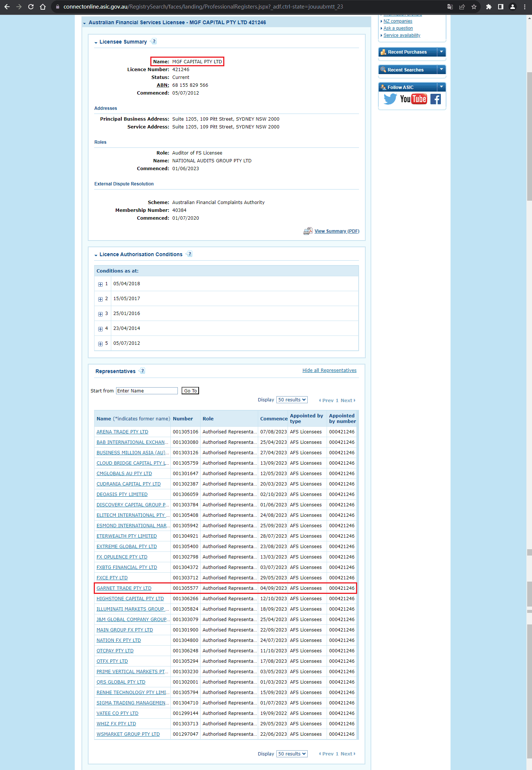Viewport: 532px width, 770px height.
Task: Open the Ask a question link
Action: [x=398, y=28]
